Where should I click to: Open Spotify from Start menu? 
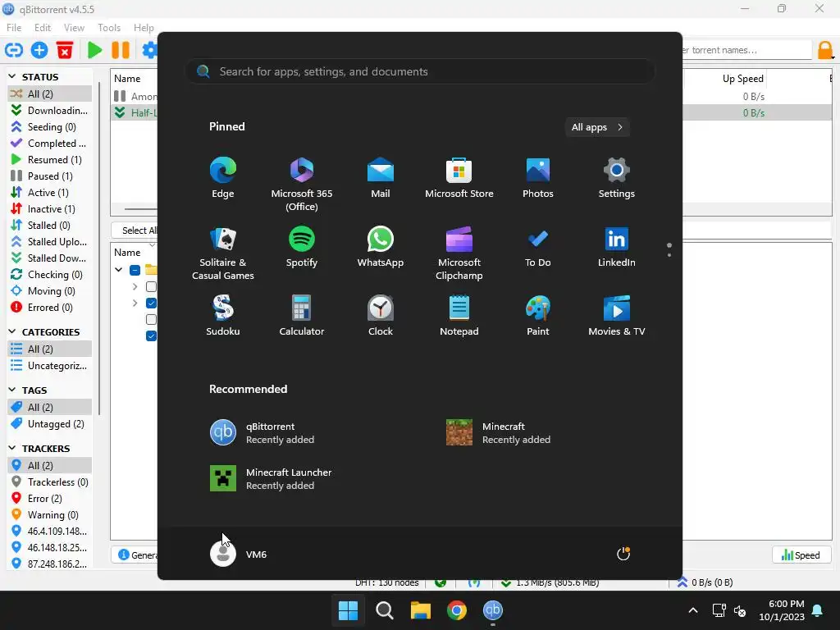(302, 247)
